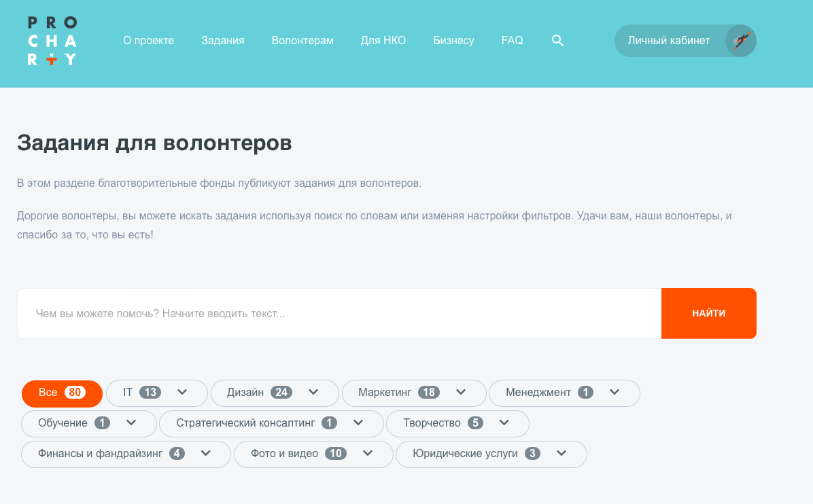Expand 'Стратегический консалтинг' filter
The width and height of the screenshot is (813, 504).
tap(359, 423)
